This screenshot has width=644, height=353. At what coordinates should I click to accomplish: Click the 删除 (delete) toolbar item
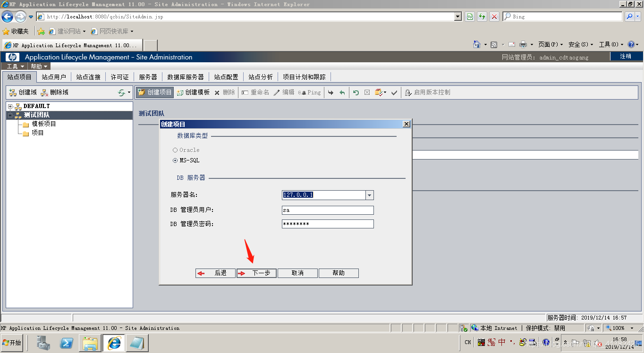point(224,92)
